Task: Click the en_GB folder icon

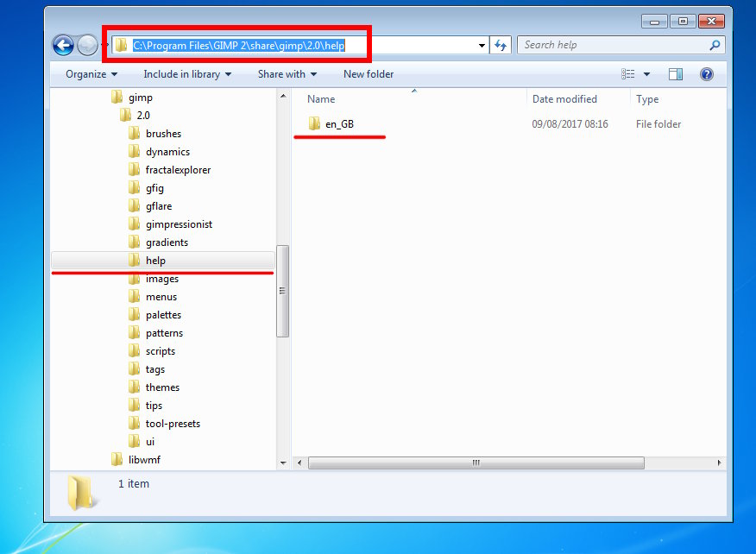Action: click(x=314, y=123)
